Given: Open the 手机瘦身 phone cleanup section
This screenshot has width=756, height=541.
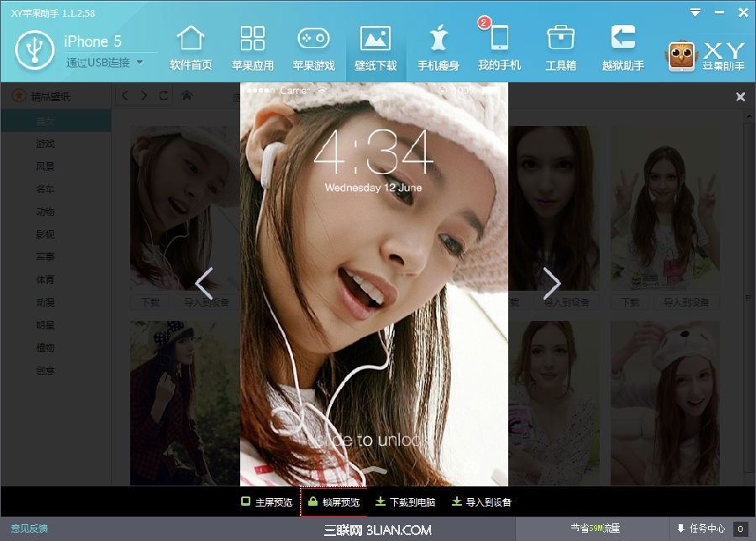Looking at the screenshot, I should (438, 48).
